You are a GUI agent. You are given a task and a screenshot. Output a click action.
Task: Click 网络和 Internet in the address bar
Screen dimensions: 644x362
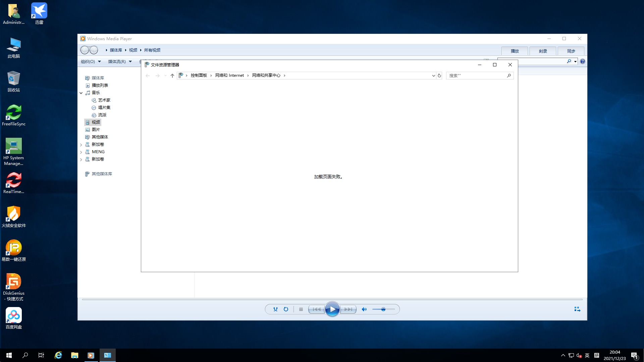coord(229,75)
